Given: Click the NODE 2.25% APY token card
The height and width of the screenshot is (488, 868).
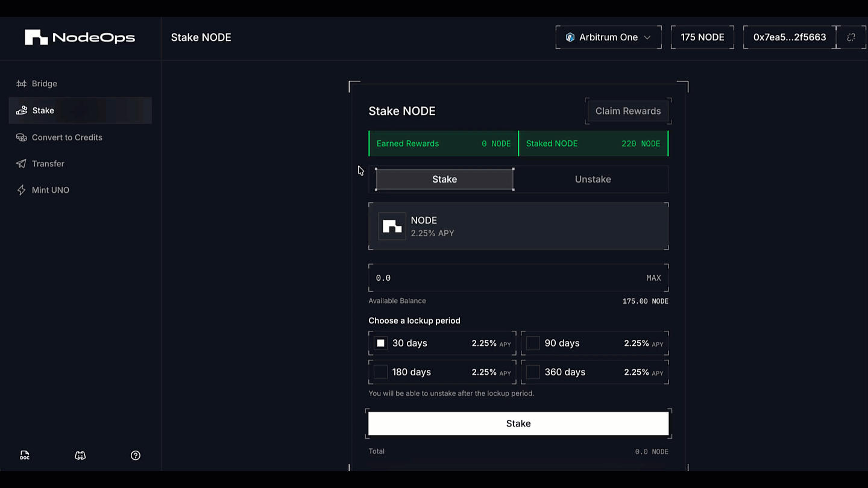Looking at the screenshot, I should click(518, 227).
